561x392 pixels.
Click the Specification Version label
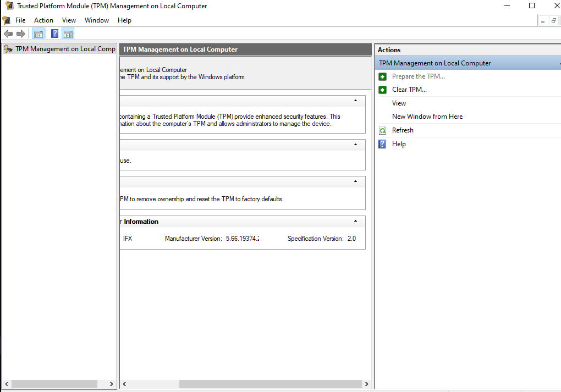pos(316,239)
